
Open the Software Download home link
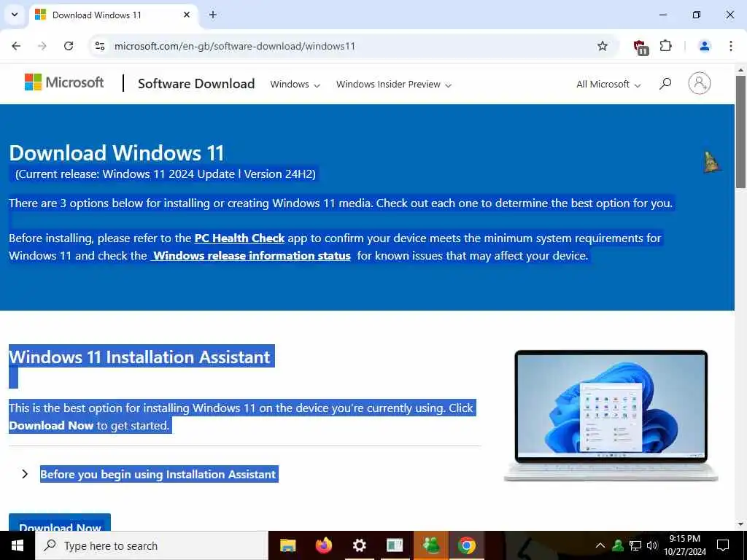click(x=196, y=84)
